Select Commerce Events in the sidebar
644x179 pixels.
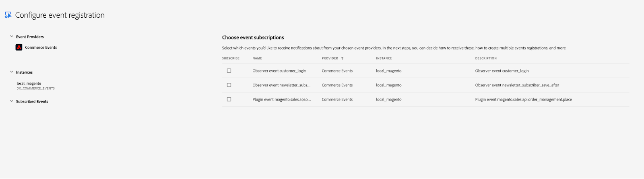41,47
